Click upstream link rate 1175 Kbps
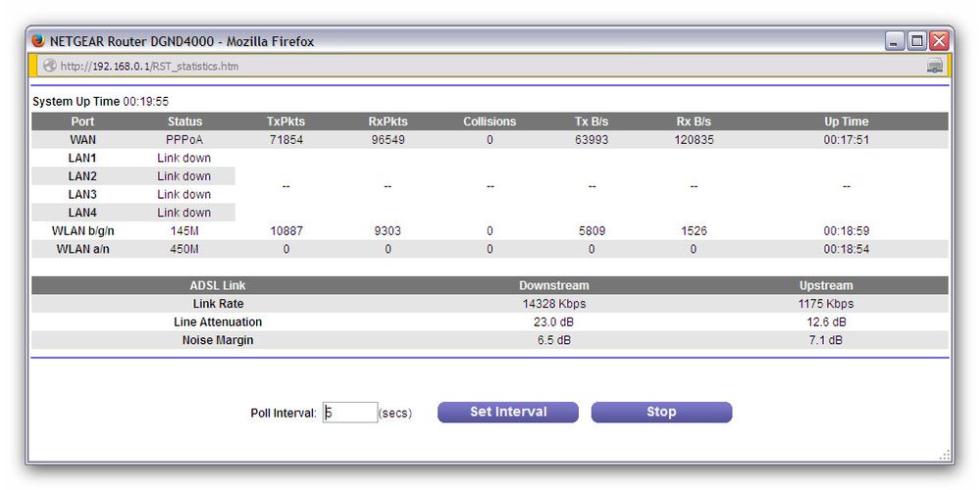This screenshot has width=980, height=490. coord(826,304)
